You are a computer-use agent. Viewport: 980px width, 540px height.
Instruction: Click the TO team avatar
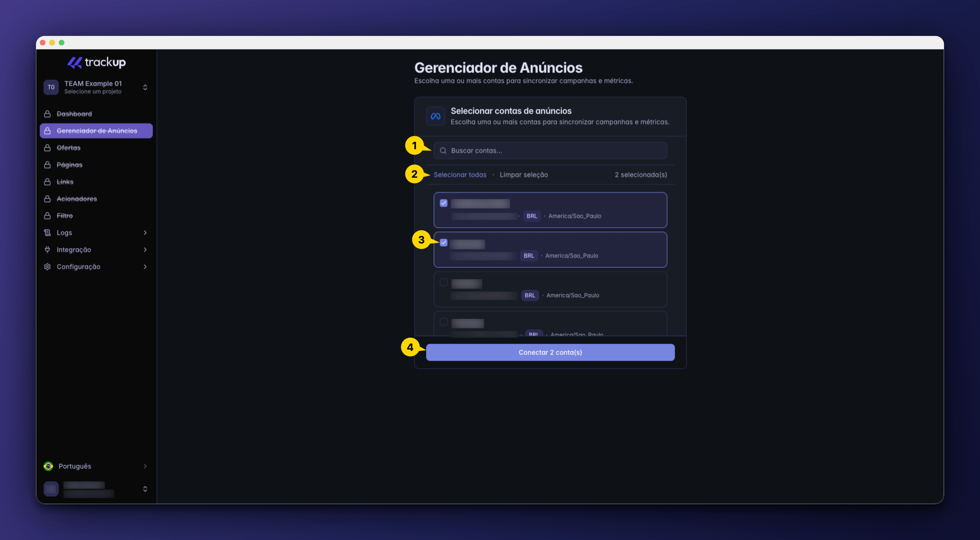pos(51,87)
